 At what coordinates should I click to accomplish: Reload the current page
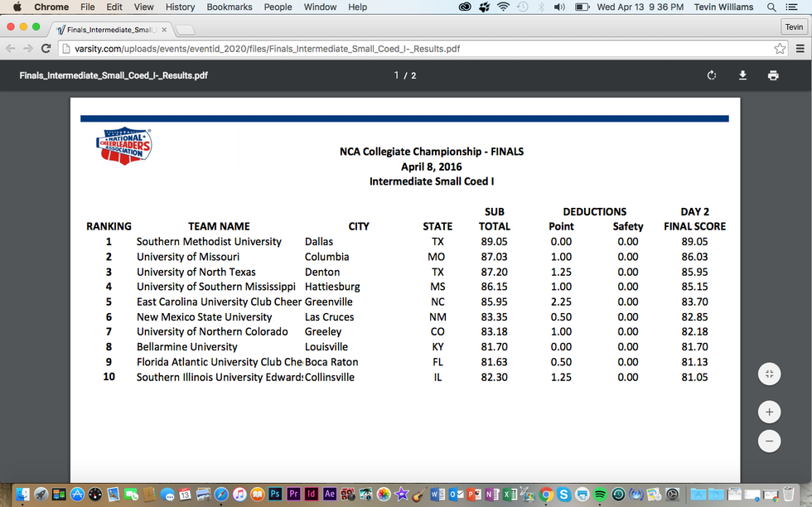(x=46, y=49)
